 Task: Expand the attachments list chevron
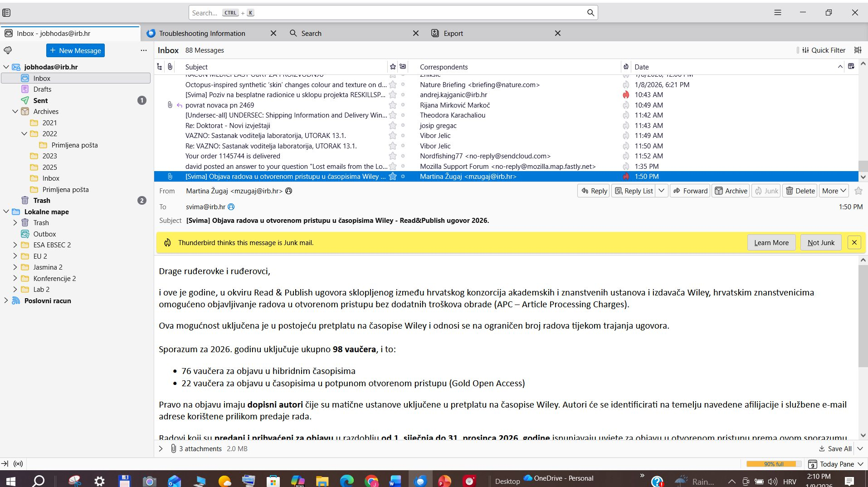coord(161,449)
